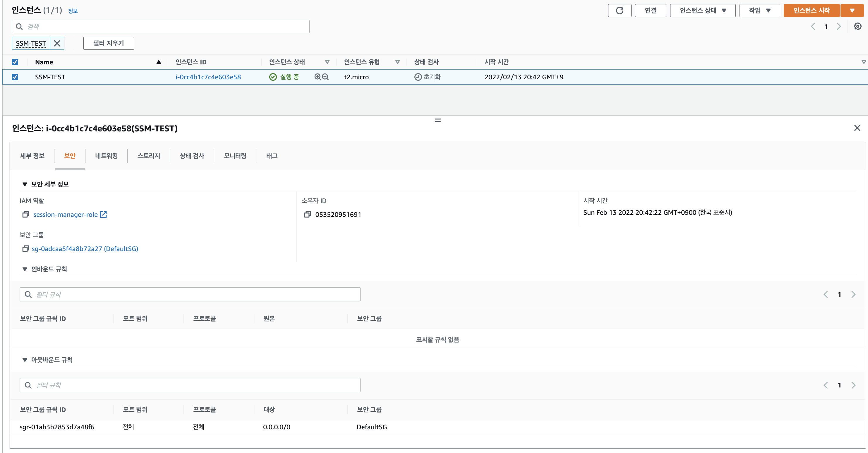The height and width of the screenshot is (453, 868).
Task: Click the zoom-out magnifier icon by instance state
Action: 325,77
